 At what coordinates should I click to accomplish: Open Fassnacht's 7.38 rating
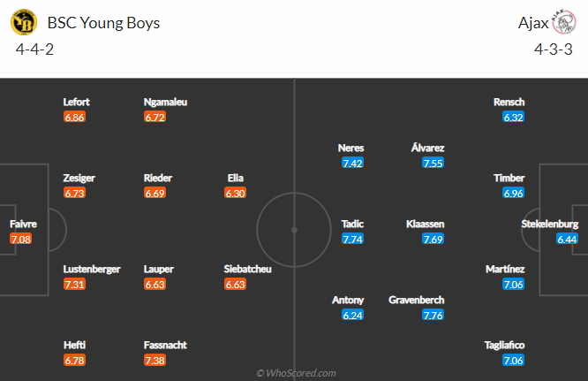click(x=155, y=360)
